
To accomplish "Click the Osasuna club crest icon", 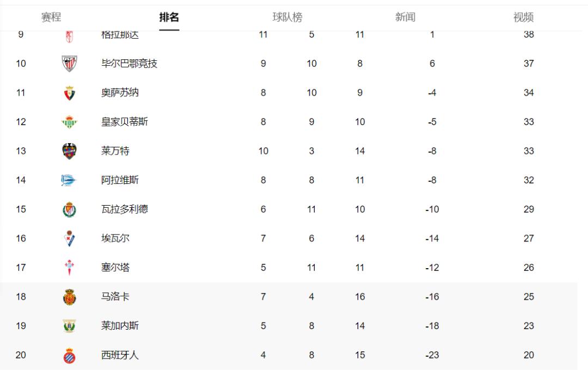I will click(69, 93).
